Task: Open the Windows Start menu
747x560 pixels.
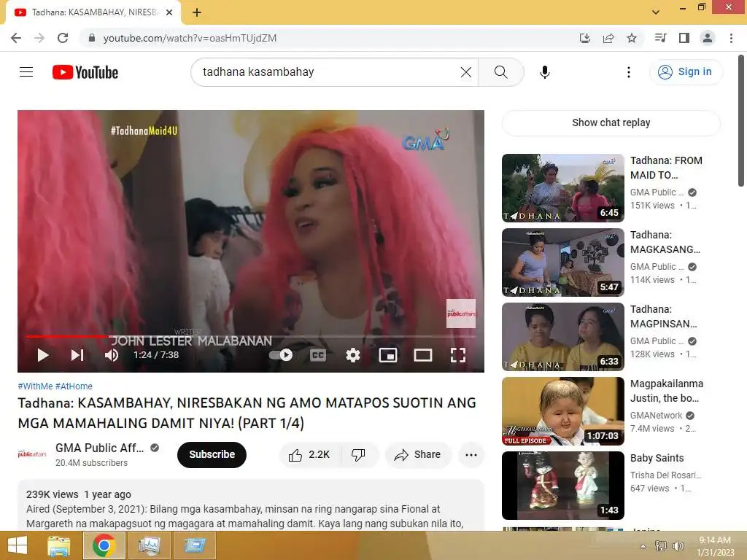Action: pyautogui.click(x=18, y=545)
